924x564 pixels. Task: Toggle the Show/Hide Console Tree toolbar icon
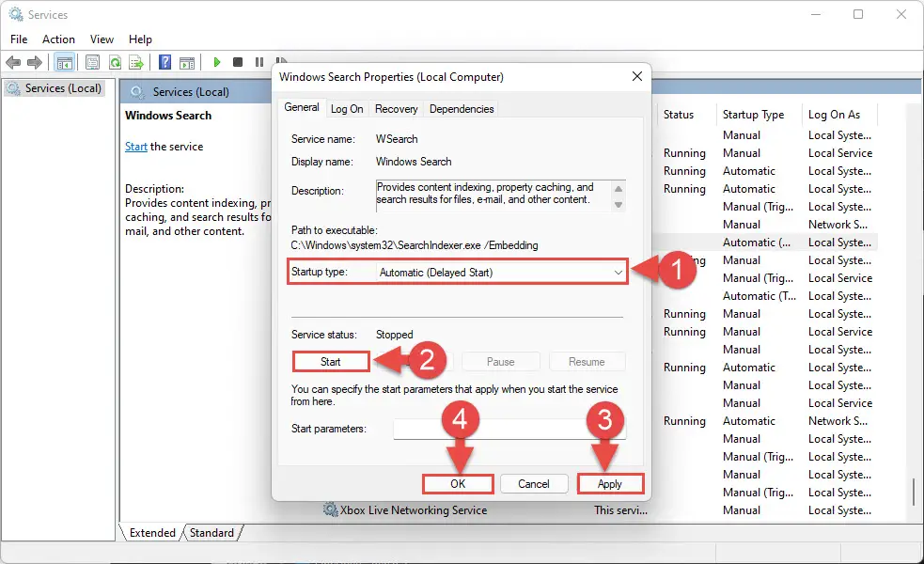pos(64,62)
